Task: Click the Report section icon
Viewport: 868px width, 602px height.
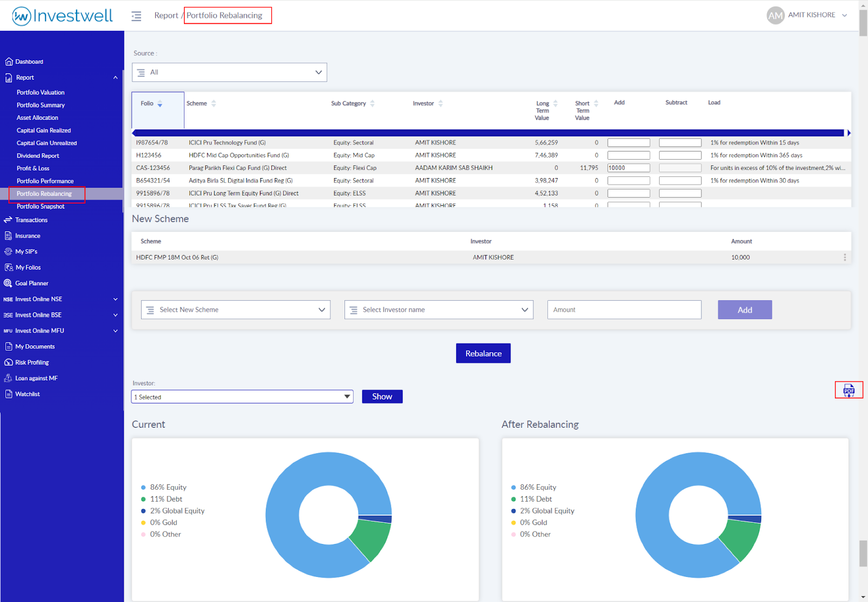Action: (9, 78)
